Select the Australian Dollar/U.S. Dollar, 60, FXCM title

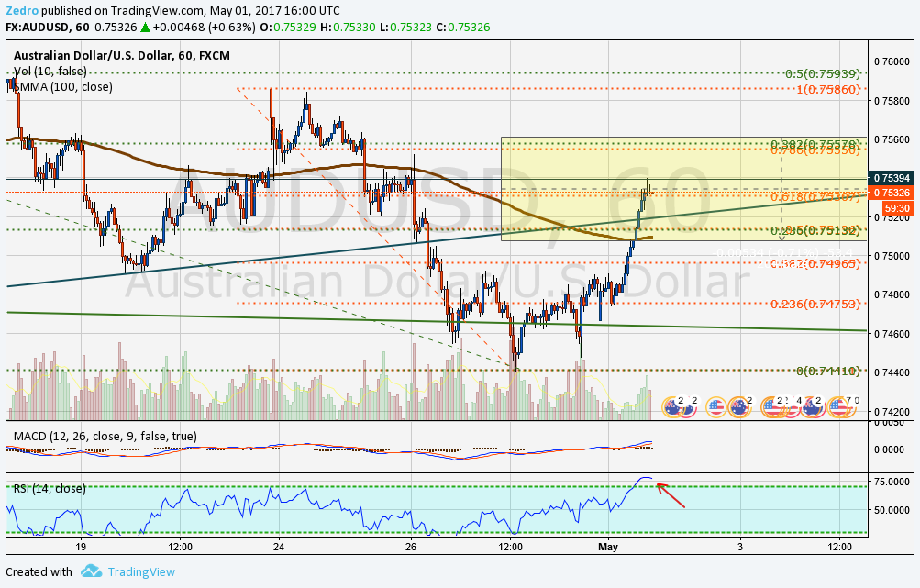[121, 56]
